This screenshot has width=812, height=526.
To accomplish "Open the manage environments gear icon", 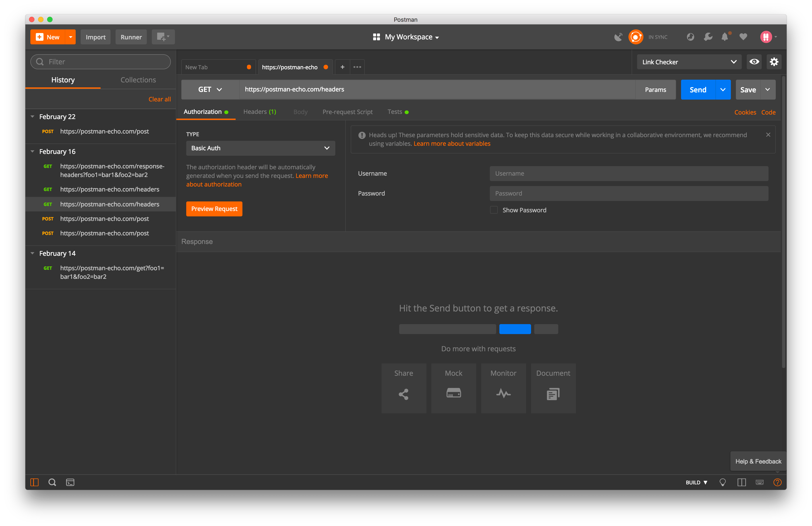I will point(774,62).
